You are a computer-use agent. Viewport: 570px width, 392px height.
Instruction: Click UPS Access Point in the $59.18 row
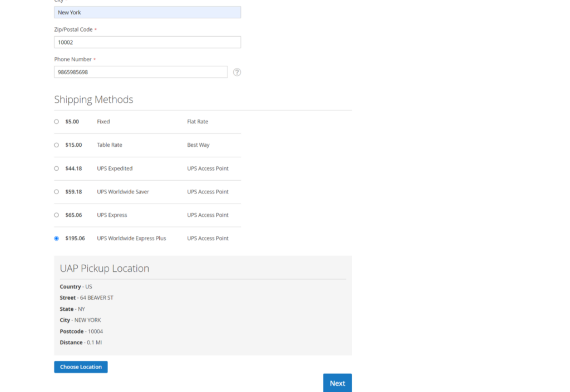[208, 192]
